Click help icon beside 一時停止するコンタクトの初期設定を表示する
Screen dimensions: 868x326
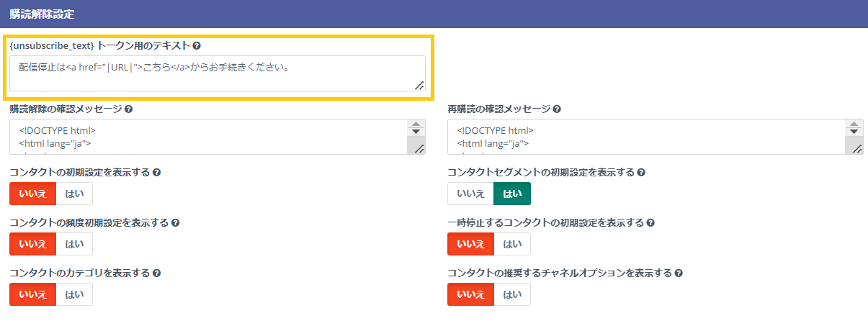pos(650,223)
